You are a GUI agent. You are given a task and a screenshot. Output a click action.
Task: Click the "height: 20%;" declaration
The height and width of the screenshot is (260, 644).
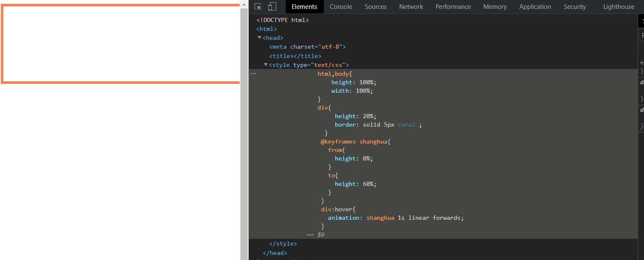click(355, 116)
